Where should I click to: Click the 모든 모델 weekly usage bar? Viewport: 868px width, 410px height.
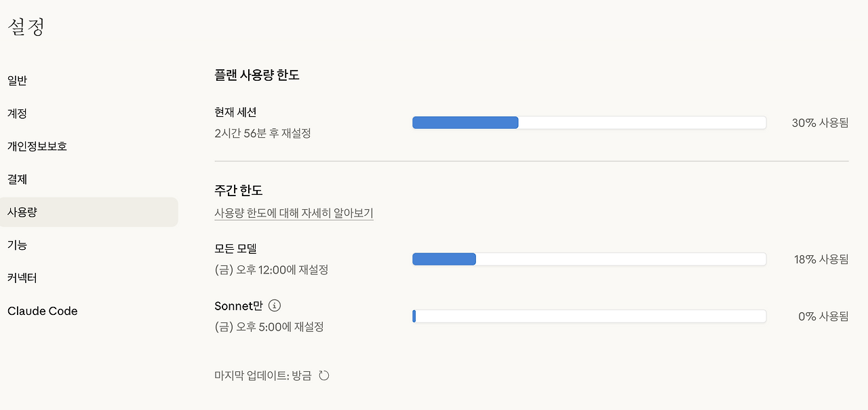click(589, 259)
